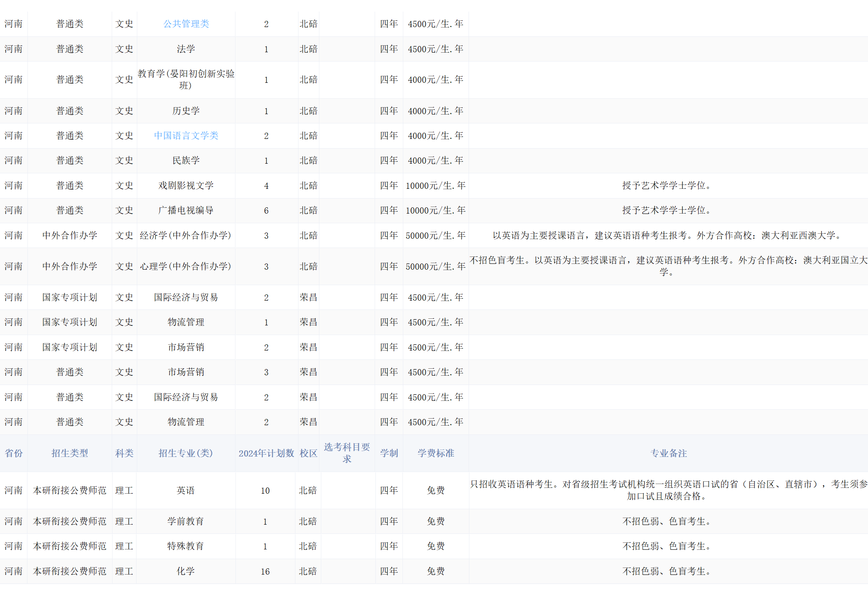868x614 pixels.
Task: Click the 教育学(晏阳初创新实验班) cell
Action: pyautogui.click(x=186, y=80)
